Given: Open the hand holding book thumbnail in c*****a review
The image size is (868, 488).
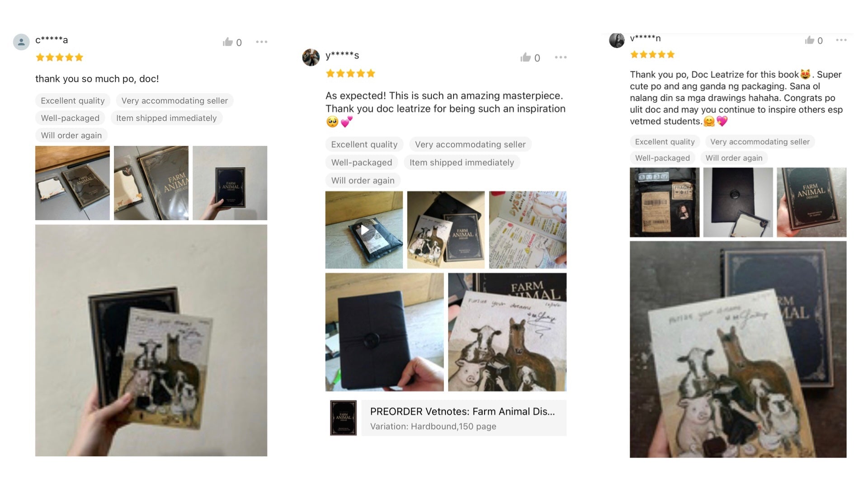Looking at the screenshot, I should (x=230, y=183).
